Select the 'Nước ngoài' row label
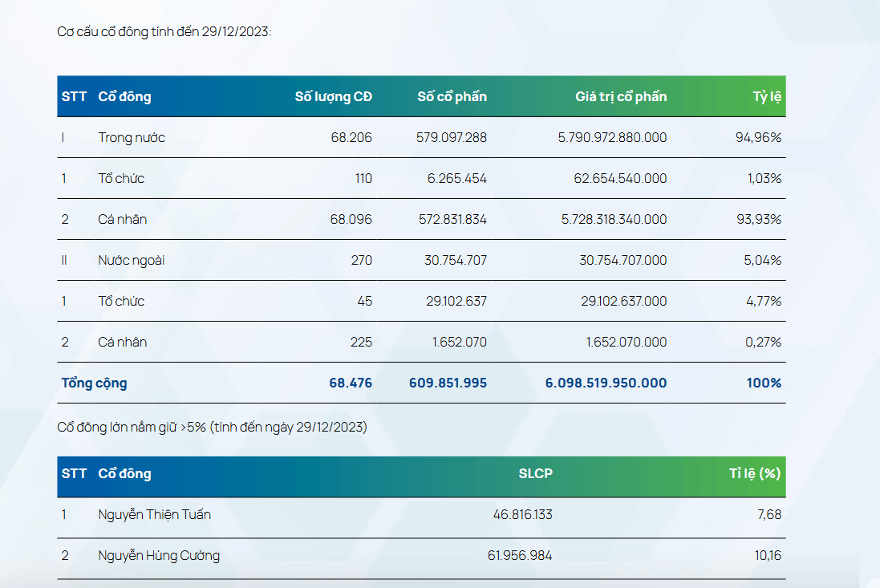This screenshot has width=880, height=588. [x=132, y=260]
